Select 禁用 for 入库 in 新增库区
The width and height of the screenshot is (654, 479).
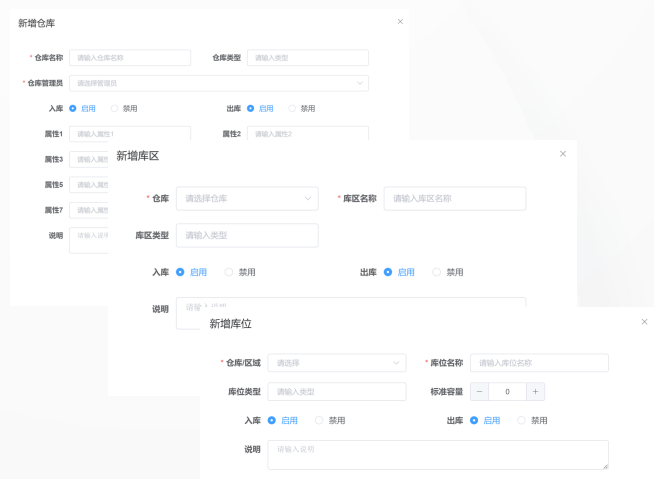[x=230, y=272]
